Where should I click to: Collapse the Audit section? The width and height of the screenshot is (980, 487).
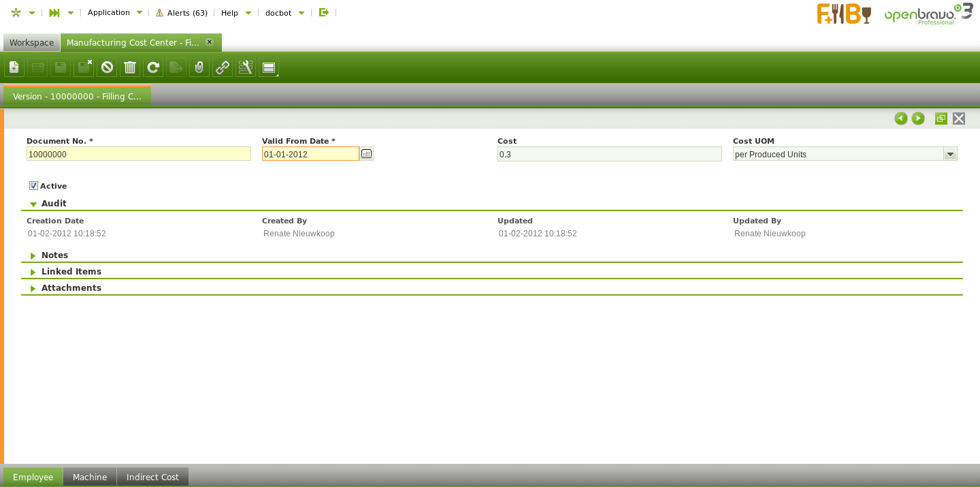point(33,204)
